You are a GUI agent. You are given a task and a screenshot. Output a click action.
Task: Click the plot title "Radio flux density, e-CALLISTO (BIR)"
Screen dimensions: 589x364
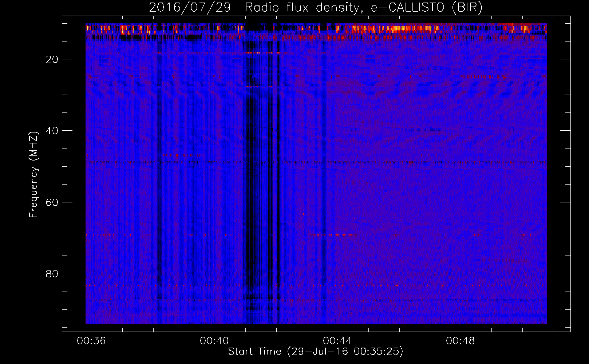coord(364,7)
